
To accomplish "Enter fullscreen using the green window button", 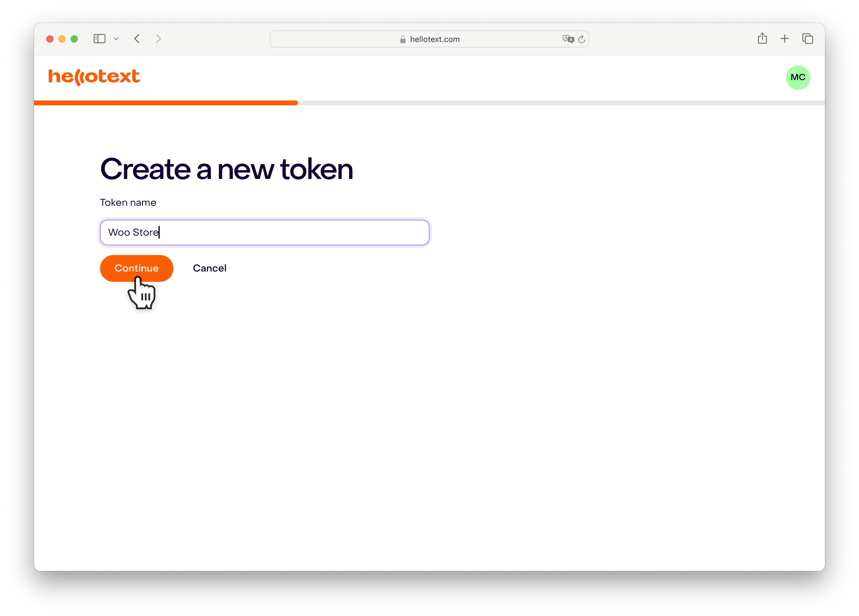I will [x=74, y=39].
